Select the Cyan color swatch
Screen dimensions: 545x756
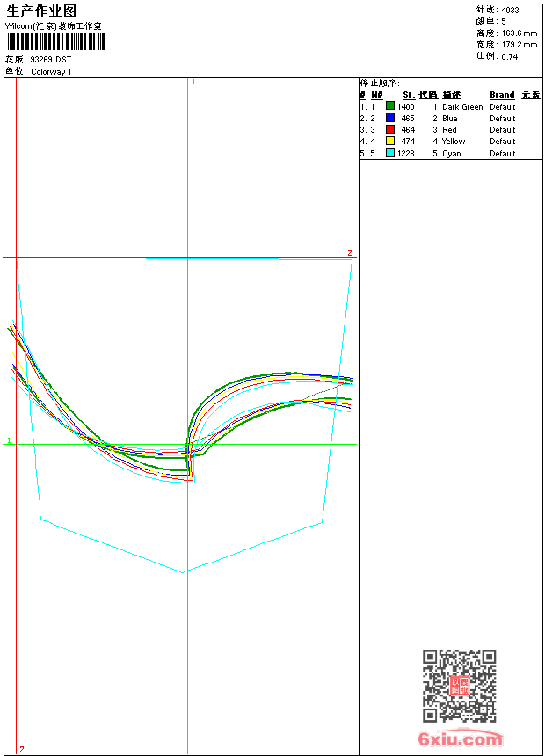click(x=390, y=153)
